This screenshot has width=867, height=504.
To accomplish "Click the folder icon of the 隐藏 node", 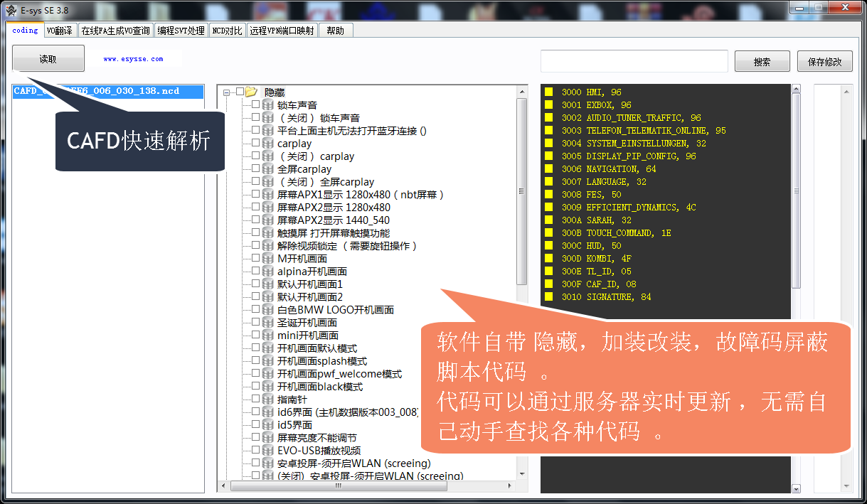I will tap(251, 92).
